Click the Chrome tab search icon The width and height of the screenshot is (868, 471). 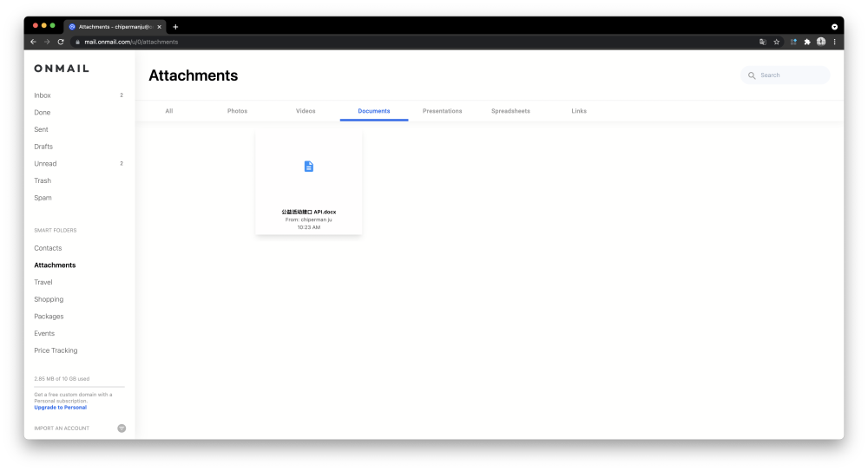(x=834, y=27)
